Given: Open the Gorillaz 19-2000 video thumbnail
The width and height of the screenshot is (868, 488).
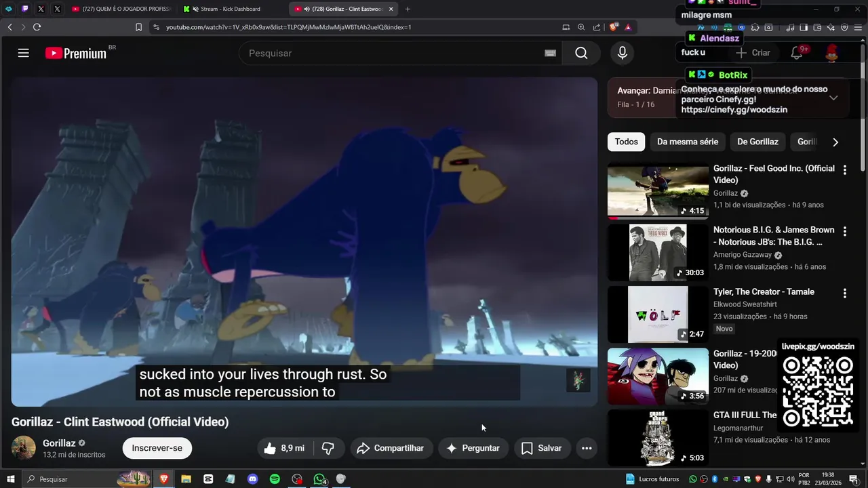Looking at the screenshot, I should 658,376.
